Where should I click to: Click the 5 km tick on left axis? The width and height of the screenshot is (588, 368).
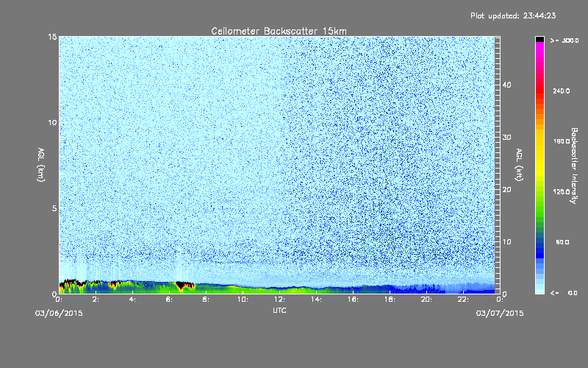(54, 208)
